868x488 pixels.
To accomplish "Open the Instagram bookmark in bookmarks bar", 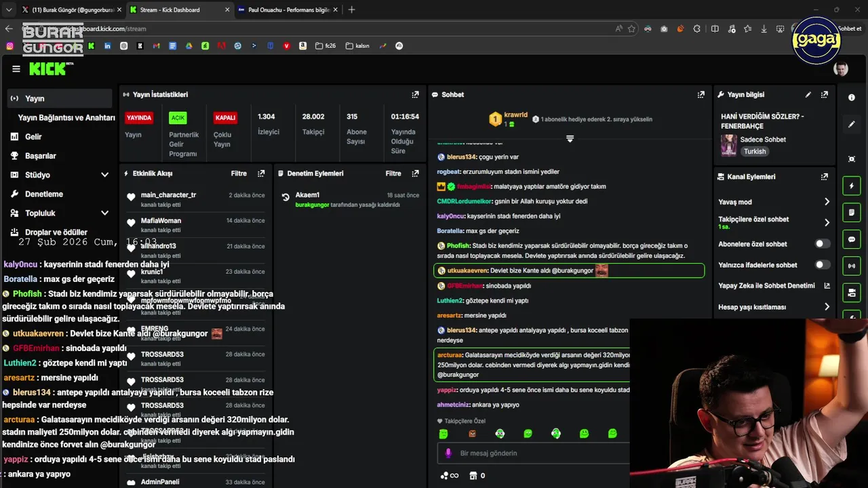I will [x=9, y=46].
